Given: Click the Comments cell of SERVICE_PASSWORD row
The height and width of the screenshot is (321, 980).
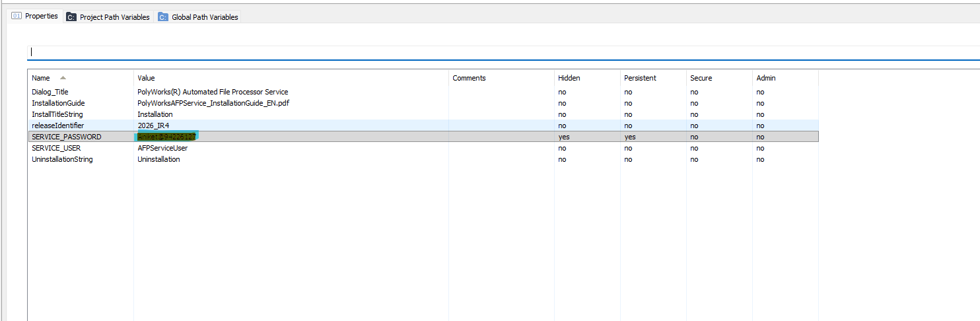Looking at the screenshot, I should coord(502,137).
